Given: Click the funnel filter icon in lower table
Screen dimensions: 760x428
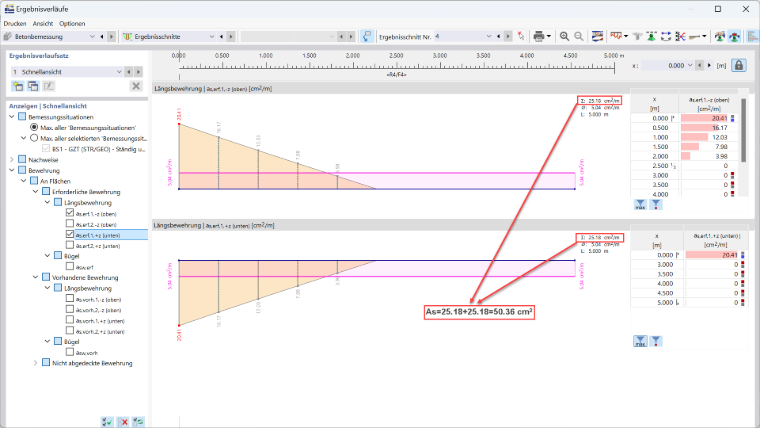Looking at the screenshot, I should click(x=656, y=341).
